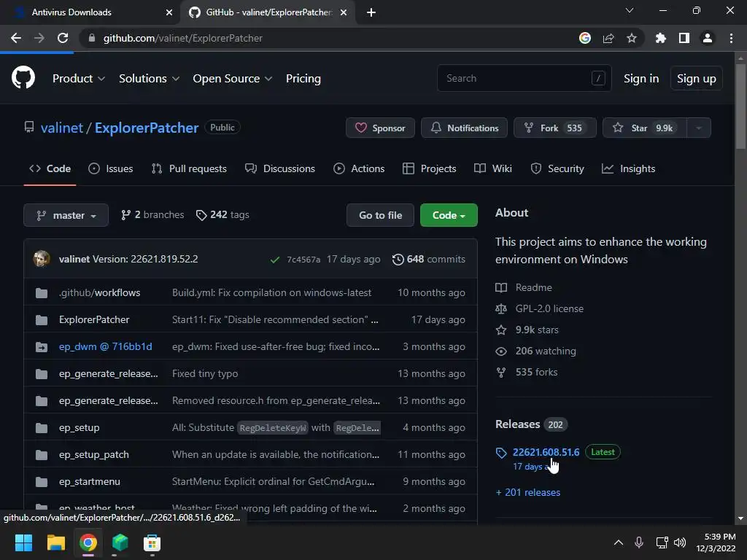Open the Chrome extensions puzzle icon
The height and width of the screenshot is (560, 747).
[661, 38]
